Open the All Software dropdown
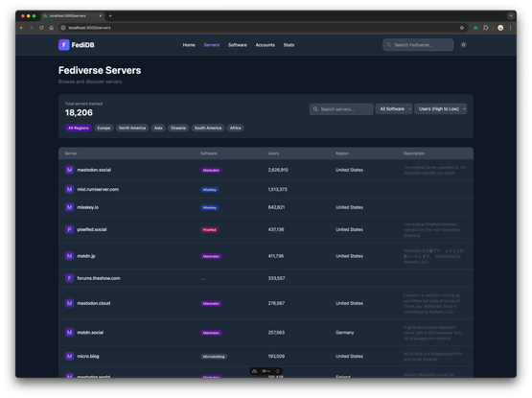The height and width of the screenshot is (398, 532). 394,109
